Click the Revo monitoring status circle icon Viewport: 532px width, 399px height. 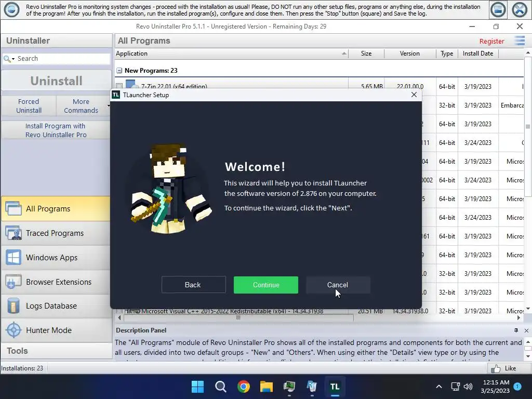(x=11, y=10)
